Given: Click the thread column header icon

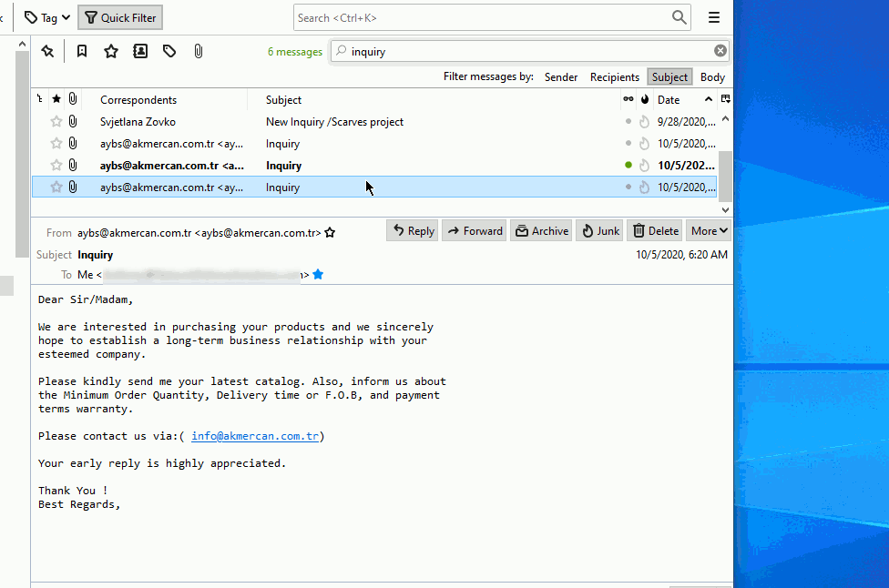Looking at the screenshot, I should (38, 98).
